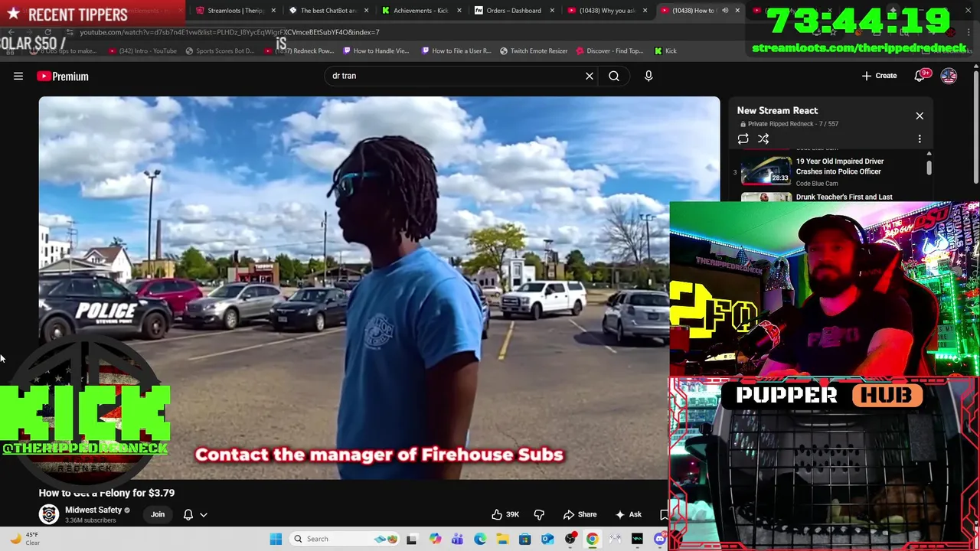
Task: Open the YouTube hamburger guide menu
Action: tap(18, 76)
